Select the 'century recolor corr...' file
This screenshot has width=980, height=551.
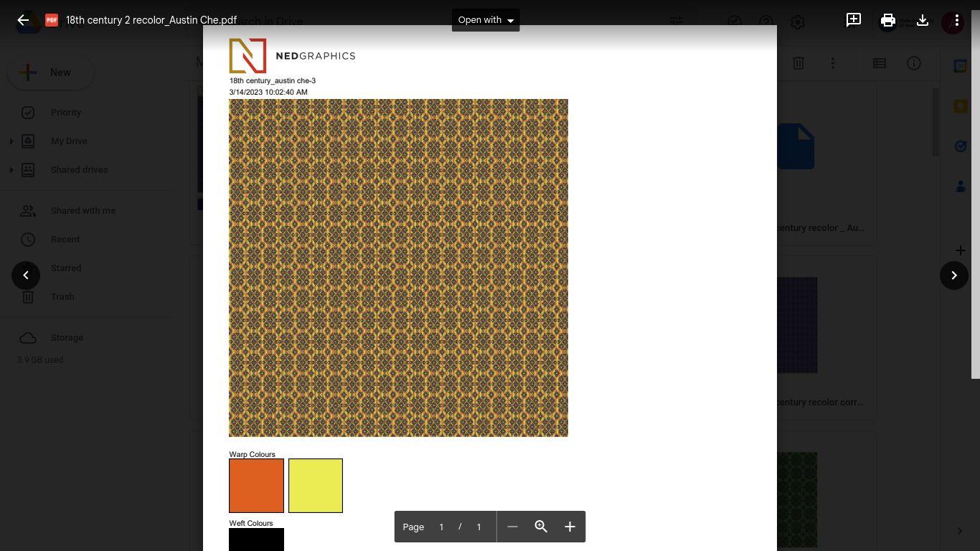pos(821,402)
